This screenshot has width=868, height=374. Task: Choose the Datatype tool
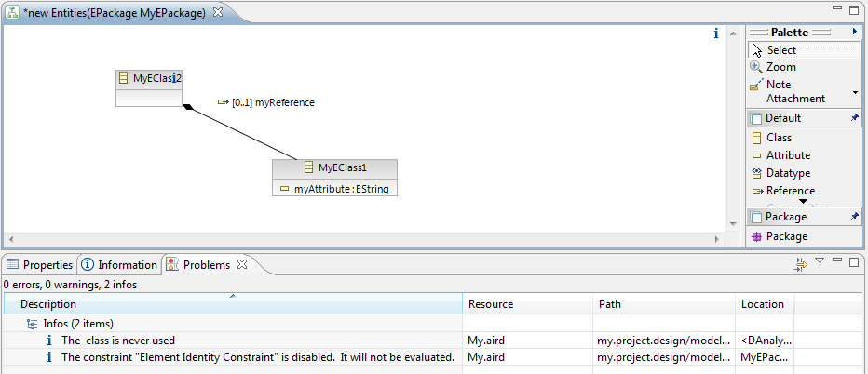[x=787, y=173]
